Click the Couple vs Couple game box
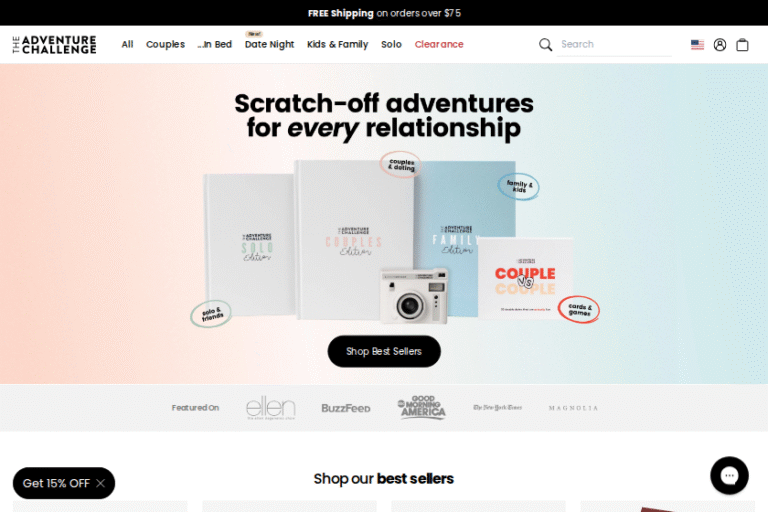The width and height of the screenshot is (768, 512). click(526, 278)
